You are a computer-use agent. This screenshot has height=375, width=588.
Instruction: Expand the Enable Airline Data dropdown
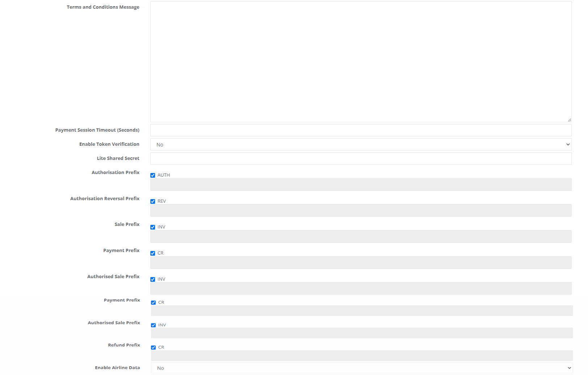pyautogui.click(x=362, y=368)
